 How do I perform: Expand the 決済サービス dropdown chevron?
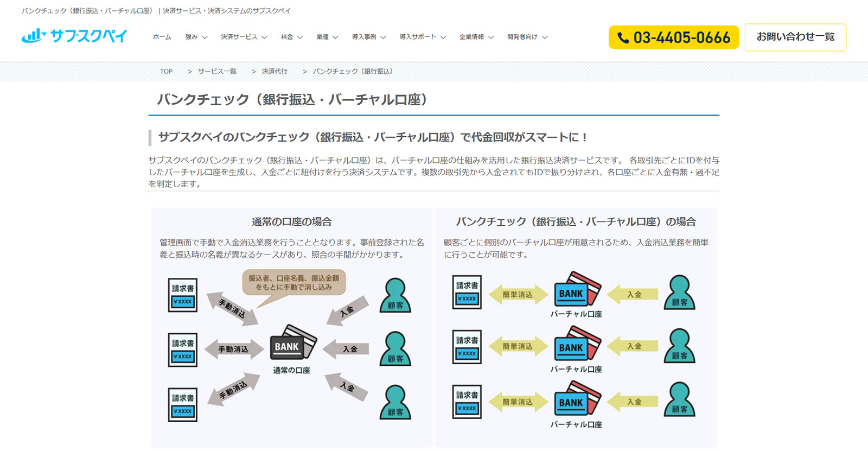264,37
